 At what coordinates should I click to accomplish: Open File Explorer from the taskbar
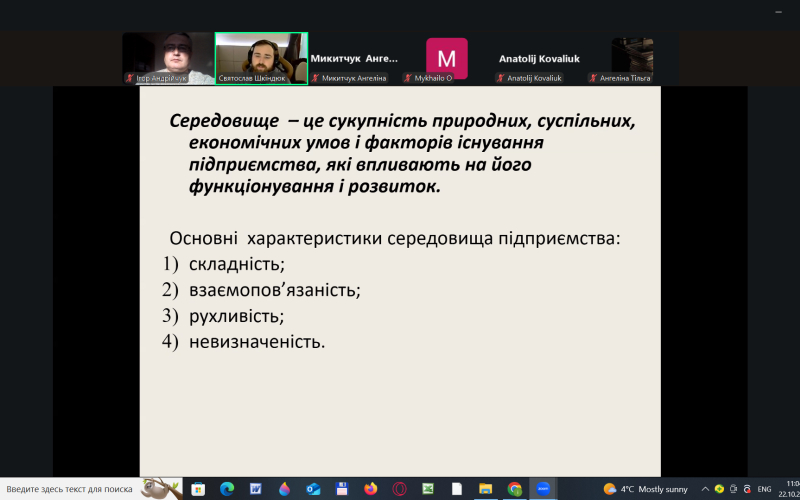(486, 489)
